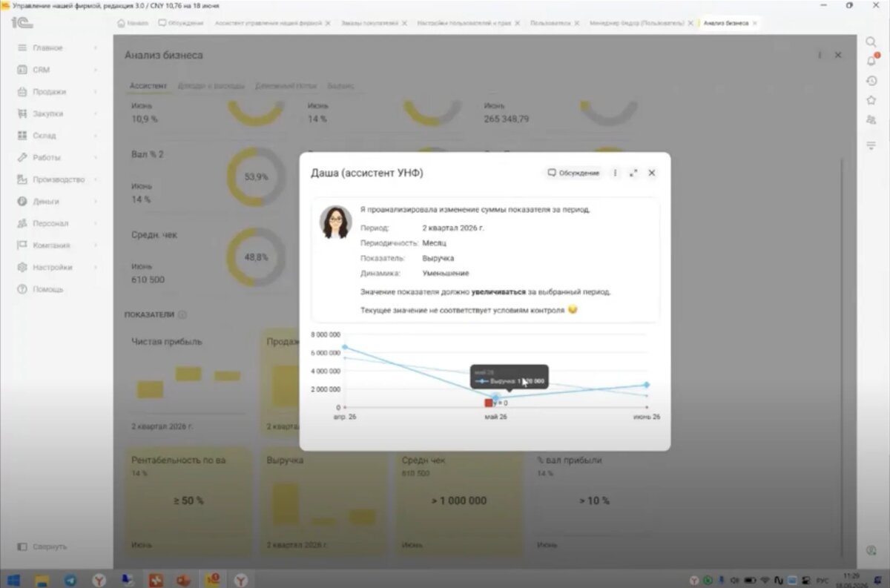Screen dimensions: 890x588
Task: Click the 1C logo icon
Action: tap(22, 22)
